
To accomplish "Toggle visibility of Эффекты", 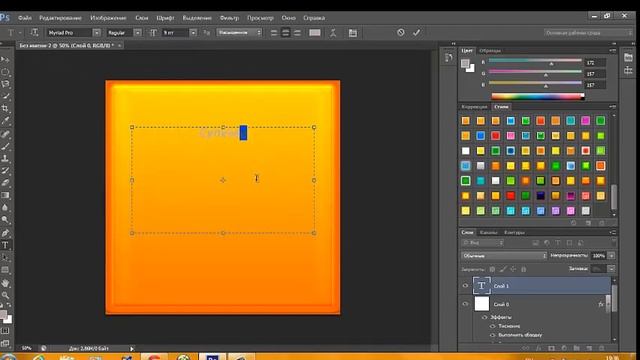I will 484,317.
